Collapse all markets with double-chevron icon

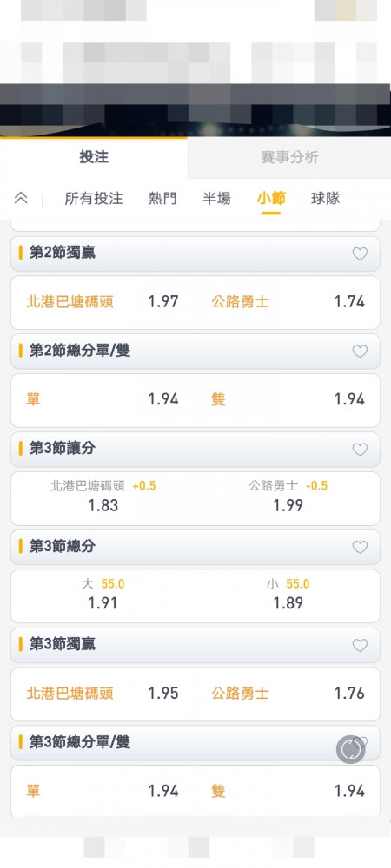point(21,198)
